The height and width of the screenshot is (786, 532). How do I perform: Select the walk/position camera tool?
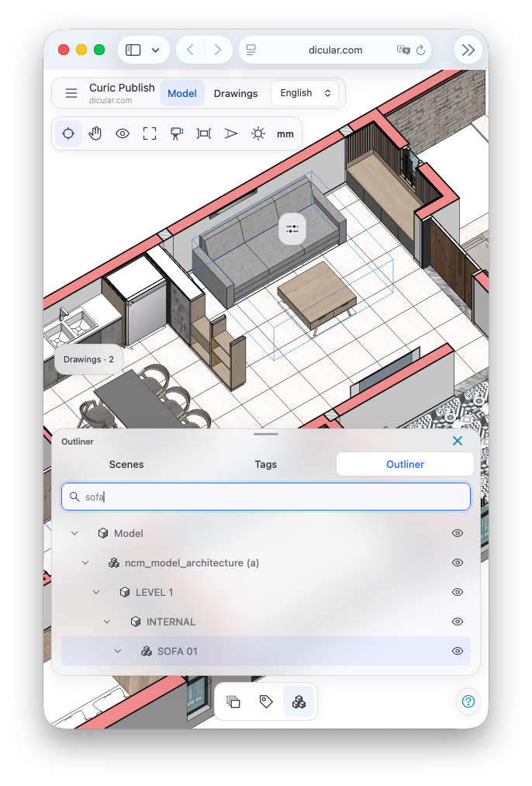click(x=176, y=133)
